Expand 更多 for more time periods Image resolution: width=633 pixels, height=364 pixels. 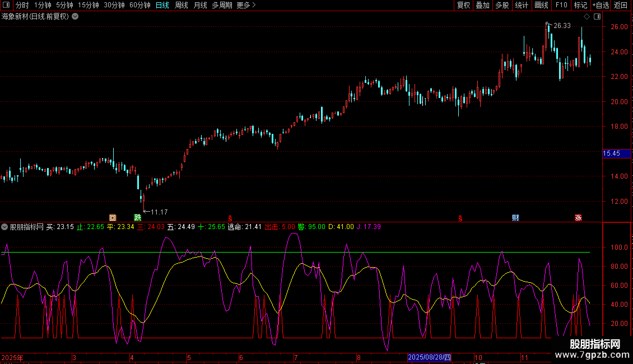pos(246,6)
